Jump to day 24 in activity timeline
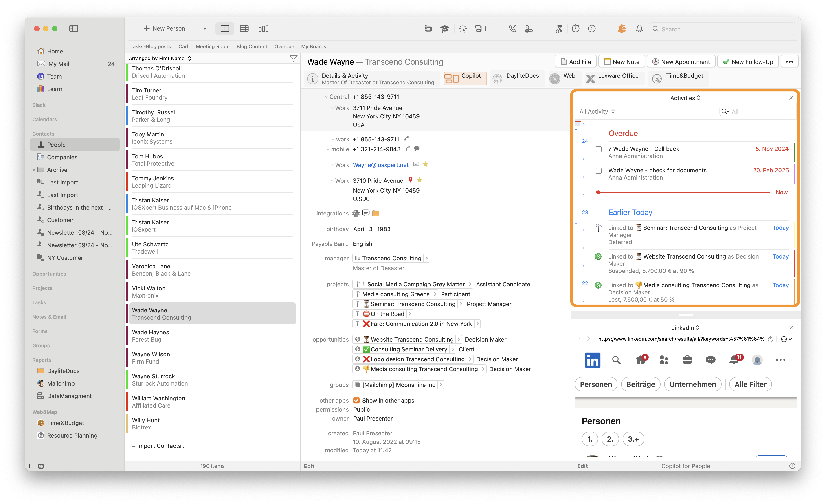This screenshot has height=504, width=826. pos(585,141)
